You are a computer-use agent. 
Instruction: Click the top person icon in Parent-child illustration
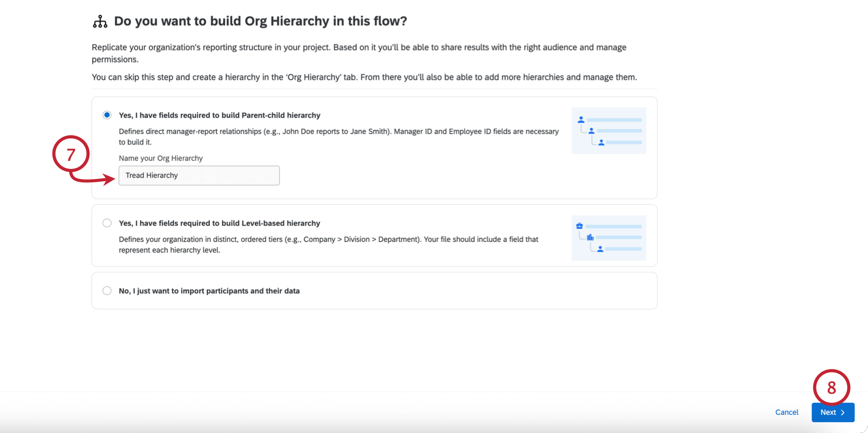coord(581,119)
